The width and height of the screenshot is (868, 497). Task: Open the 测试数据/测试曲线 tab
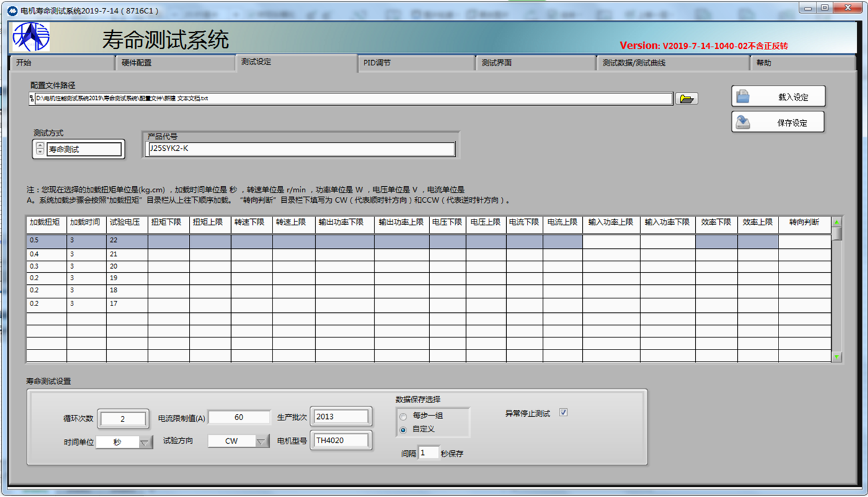(672, 63)
